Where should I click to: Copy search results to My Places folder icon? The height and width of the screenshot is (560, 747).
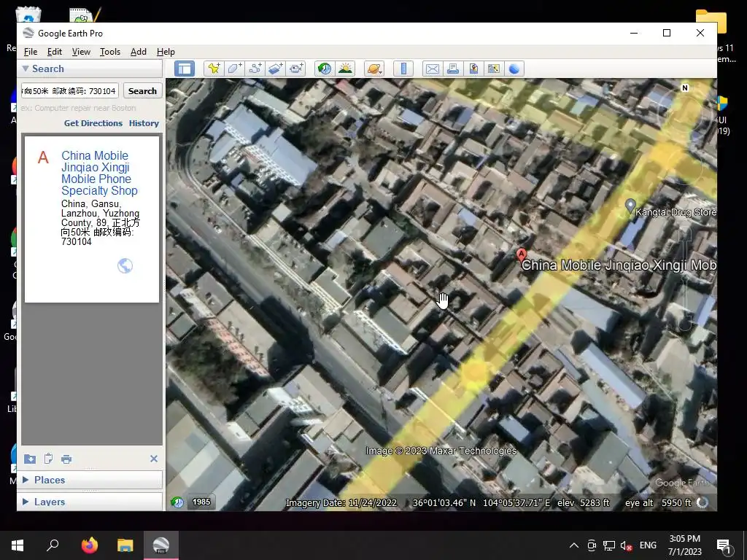tap(29, 459)
